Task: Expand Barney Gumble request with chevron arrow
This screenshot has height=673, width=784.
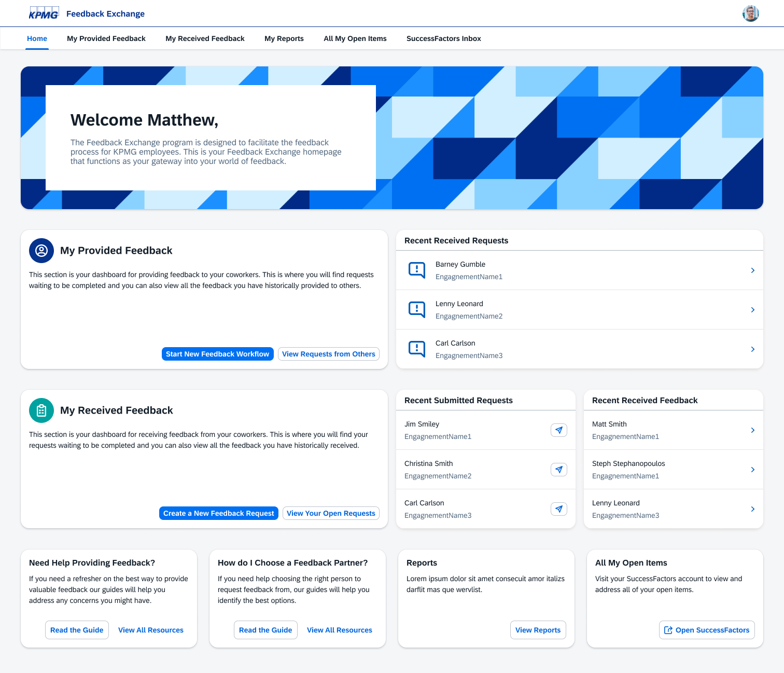Action: click(752, 270)
